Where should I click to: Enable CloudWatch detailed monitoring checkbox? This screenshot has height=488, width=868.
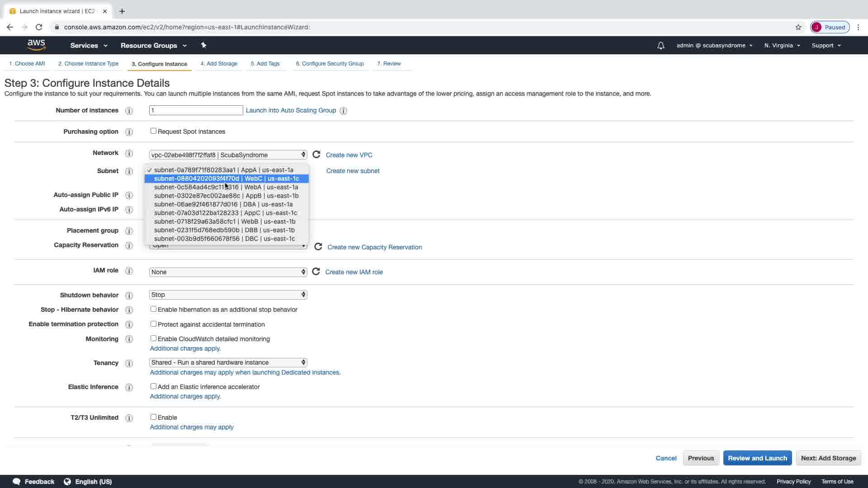tap(153, 338)
